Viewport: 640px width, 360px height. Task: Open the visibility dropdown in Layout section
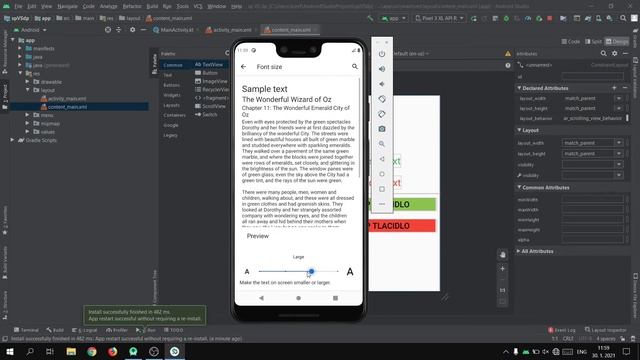tap(593, 164)
